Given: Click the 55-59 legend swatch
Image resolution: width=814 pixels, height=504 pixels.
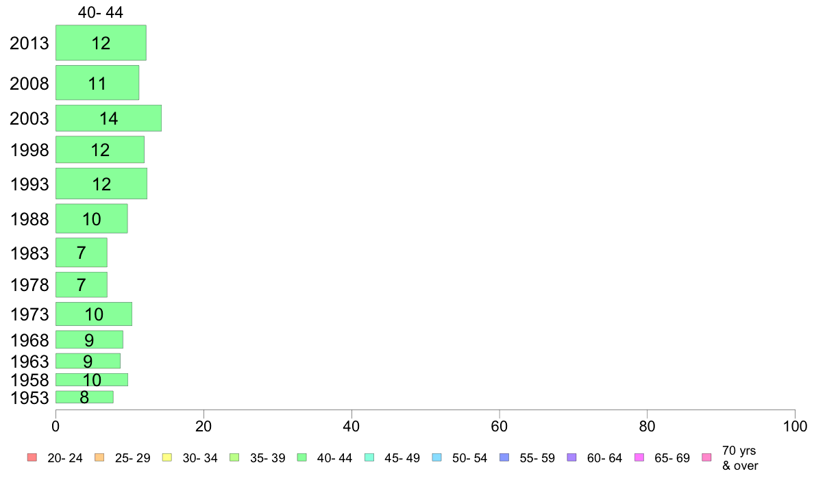Looking at the screenshot, I should 504,457.
